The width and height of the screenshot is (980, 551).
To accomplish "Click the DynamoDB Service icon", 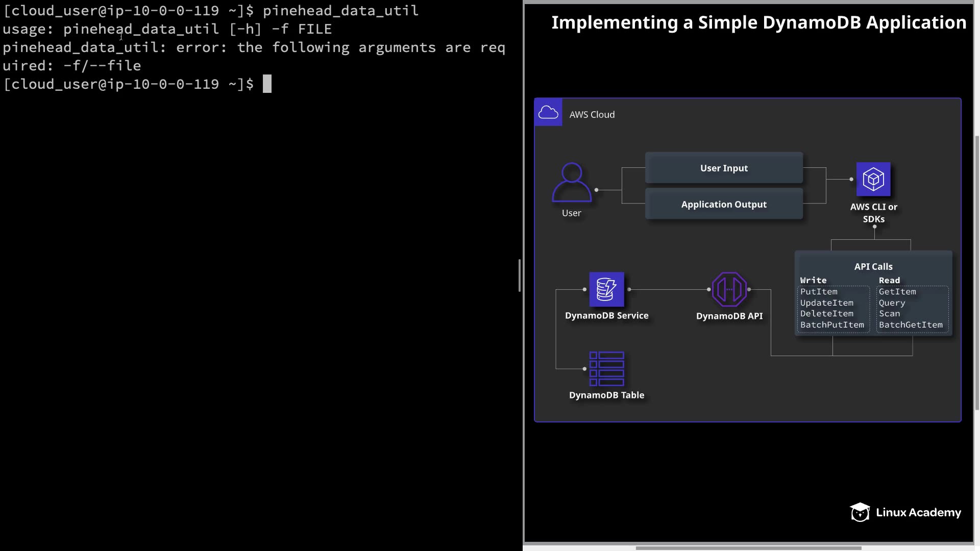I will point(606,289).
